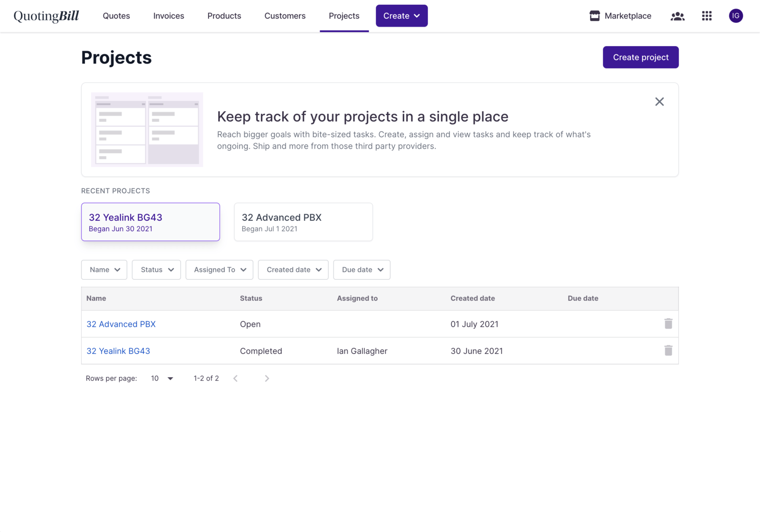Change rows per page selector
The image size is (760, 532).
[x=162, y=379]
